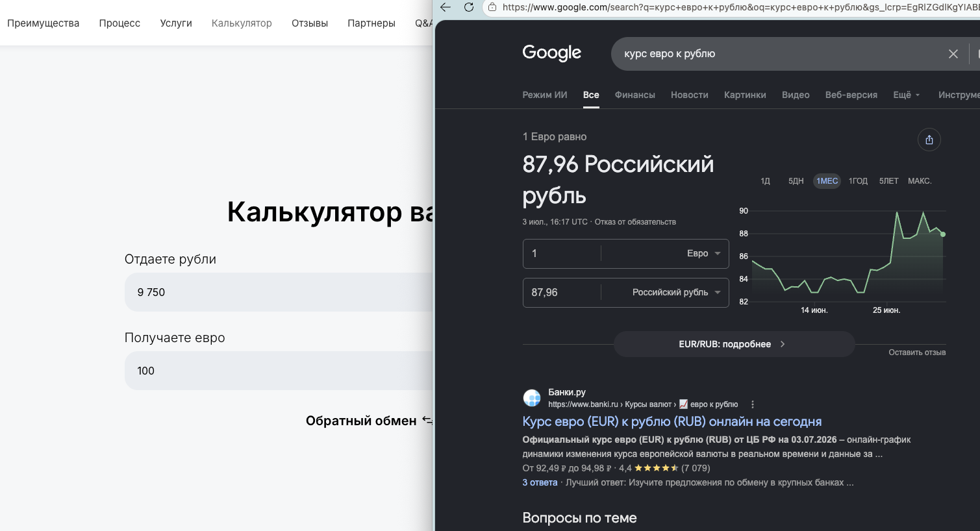Viewport: 980px width, 531px height.
Task: Open Курс евро (EUR) к рублю result
Action: (672, 421)
